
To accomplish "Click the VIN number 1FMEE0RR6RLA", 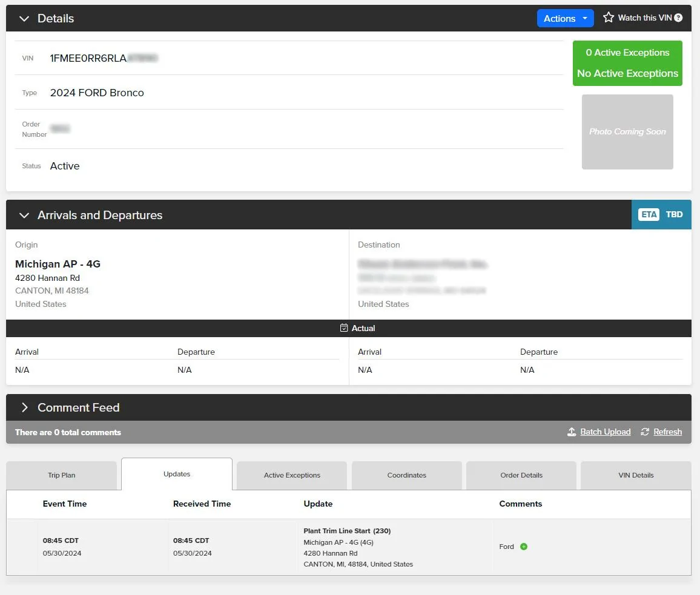I will (88, 59).
